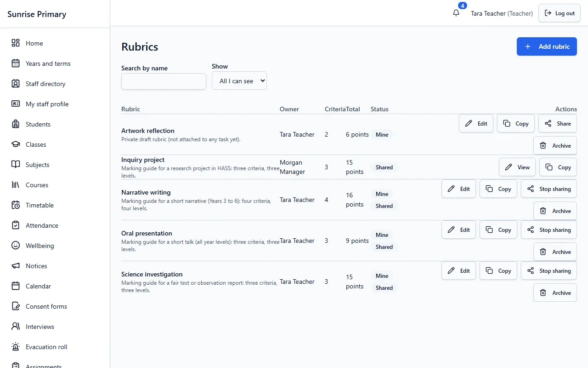Navigate to Students in sidebar
This screenshot has height=368, width=588.
(x=55, y=124)
